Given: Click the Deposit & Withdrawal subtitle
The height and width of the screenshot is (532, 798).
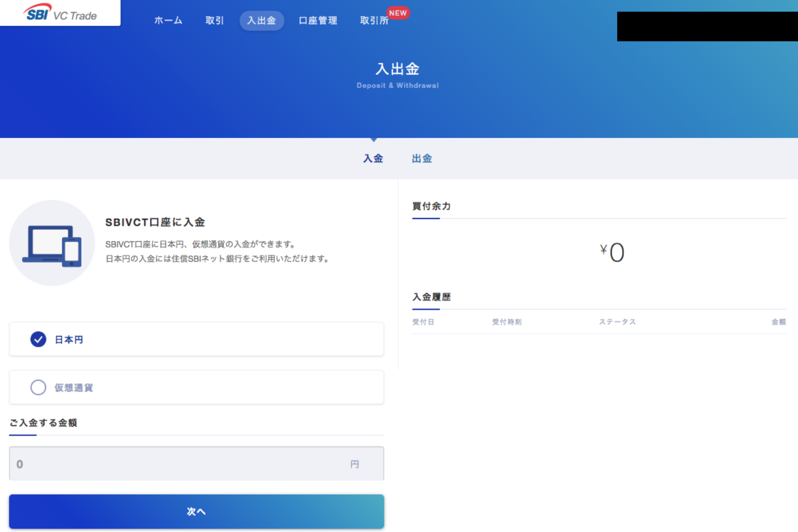Looking at the screenshot, I should pyautogui.click(x=398, y=85).
